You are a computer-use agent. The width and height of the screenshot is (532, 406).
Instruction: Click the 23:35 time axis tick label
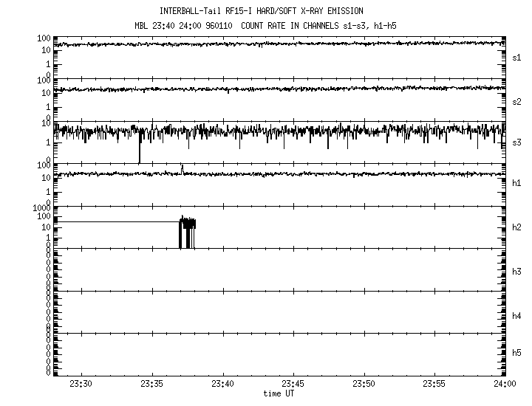click(x=152, y=384)
